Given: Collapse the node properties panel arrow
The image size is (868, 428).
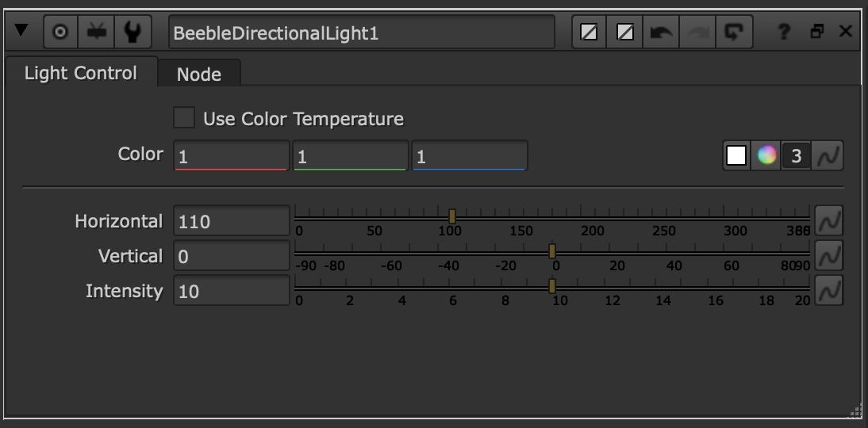Looking at the screenshot, I should [x=21, y=31].
